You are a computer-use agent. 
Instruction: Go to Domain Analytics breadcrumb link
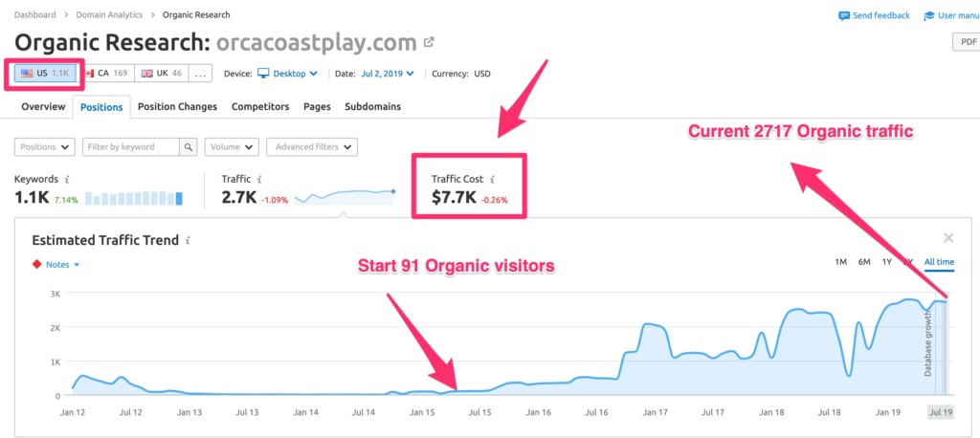(109, 14)
